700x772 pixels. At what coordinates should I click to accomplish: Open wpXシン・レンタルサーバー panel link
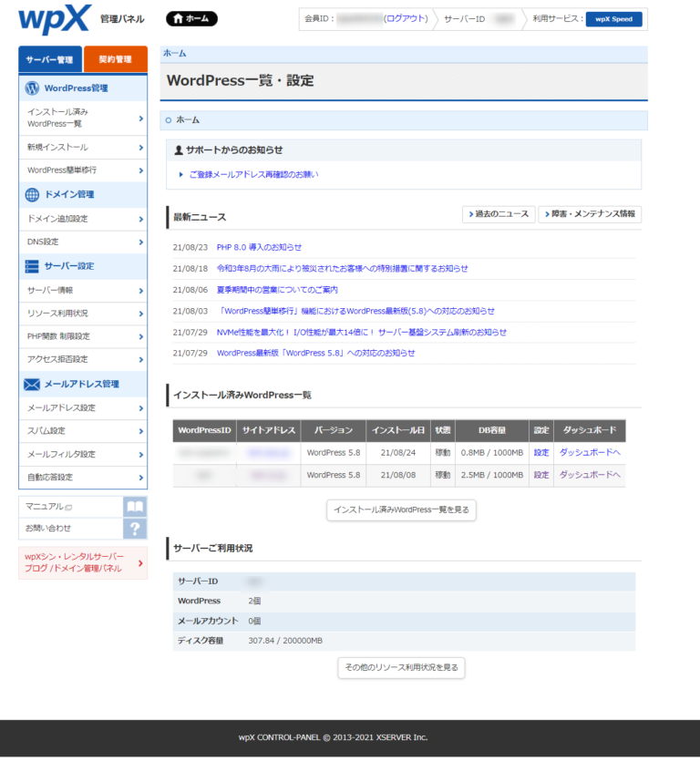(x=83, y=562)
